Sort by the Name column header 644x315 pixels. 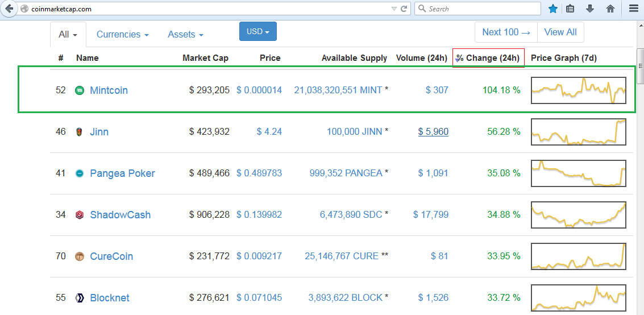(x=87, y=58)
